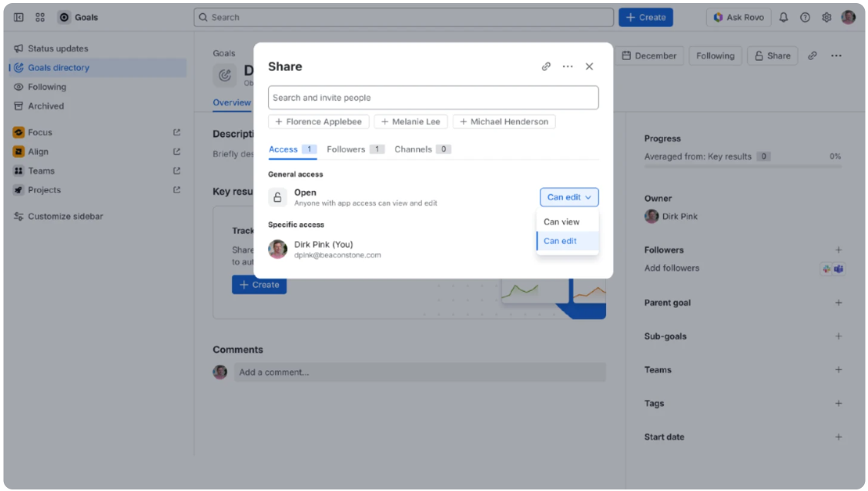Open notifications bell icon
Screen dimensions: 868x491
click(783, 17)
